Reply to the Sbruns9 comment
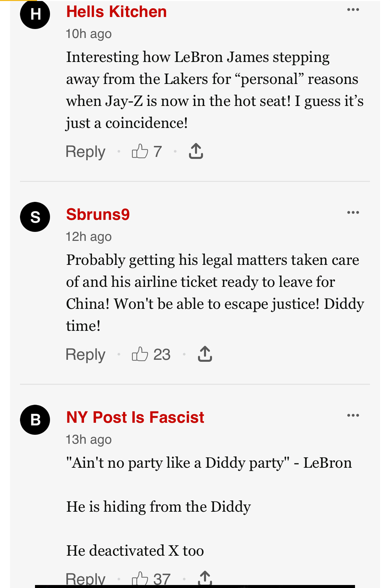390x588 pixels. 85,354
